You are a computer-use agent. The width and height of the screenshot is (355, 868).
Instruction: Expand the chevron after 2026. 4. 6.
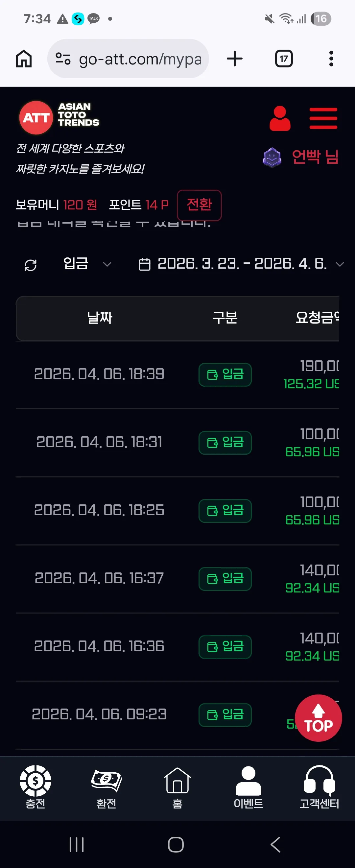tap(340, 264)
